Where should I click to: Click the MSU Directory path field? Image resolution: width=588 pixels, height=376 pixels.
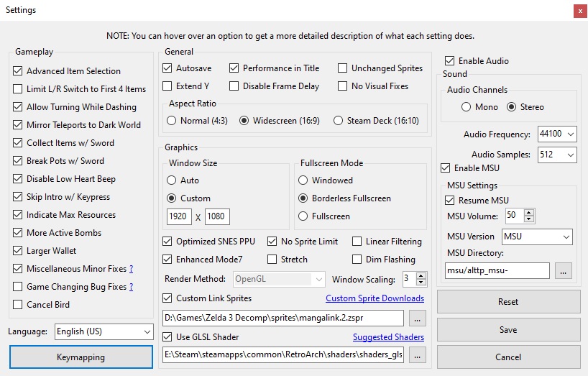[x=497, y=270]
